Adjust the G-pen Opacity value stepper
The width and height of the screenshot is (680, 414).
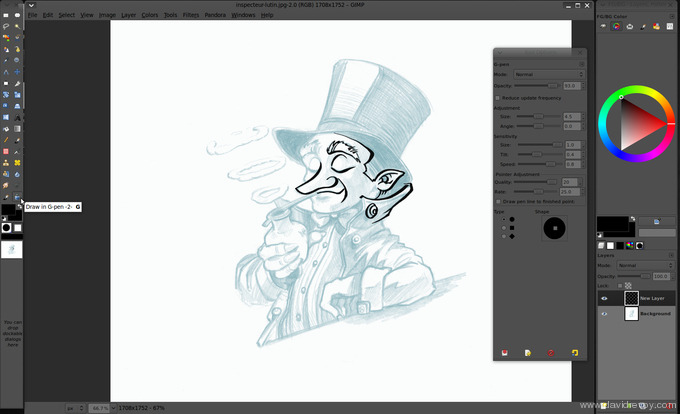583,86
